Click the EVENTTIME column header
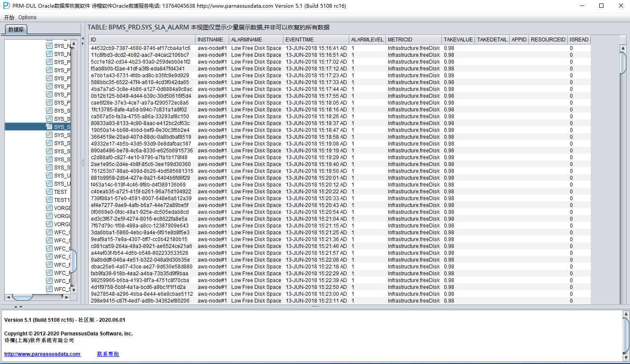The width and height of the screenshot is (630, 364). [x=316, y=39]
